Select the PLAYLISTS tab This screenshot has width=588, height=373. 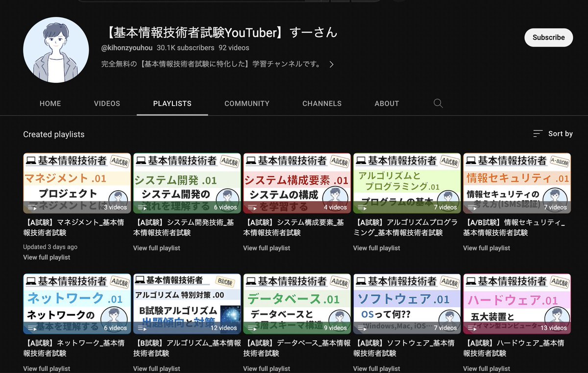[172, 103]
